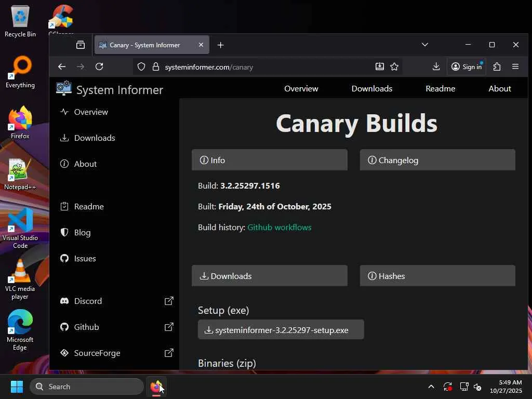Open the list all tabs dropdown arrow
The width and height of the screenshot is (532, 399).
point(425,45)
